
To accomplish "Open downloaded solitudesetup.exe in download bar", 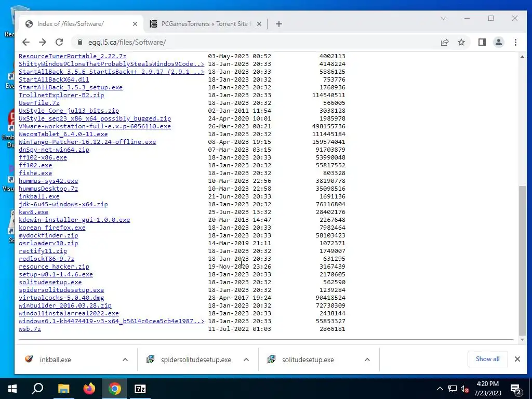I will (x=308, y=360).
